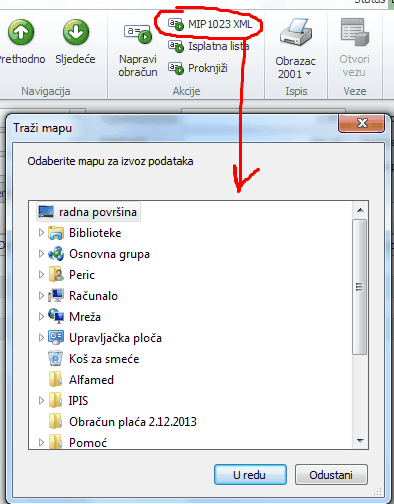The image size is (394, 504).
Task: Click the Prethodno green up arrow icon
Action: (21, 32)
